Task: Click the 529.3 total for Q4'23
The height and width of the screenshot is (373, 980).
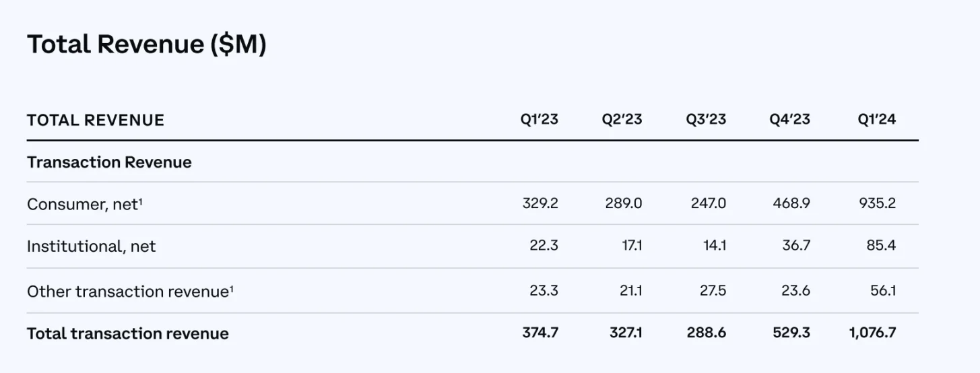Action: [x=791, y=333]
